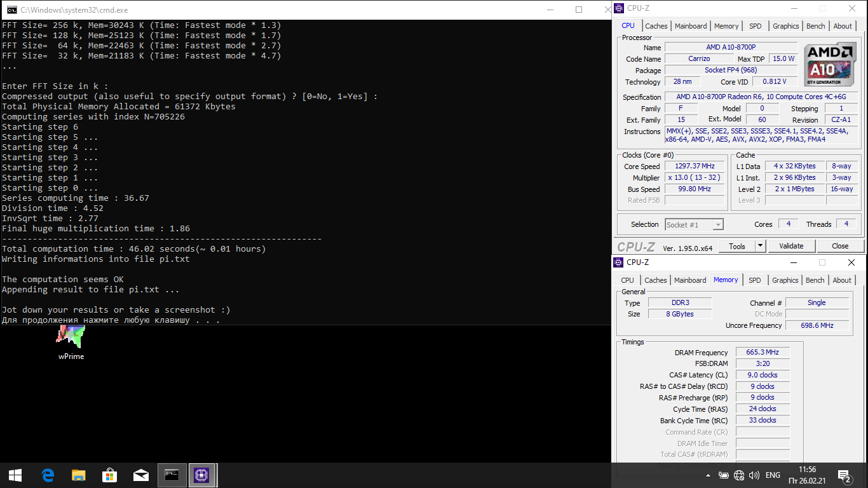
Task: Click the memory Type value DDR3
Action: [680, 302]
